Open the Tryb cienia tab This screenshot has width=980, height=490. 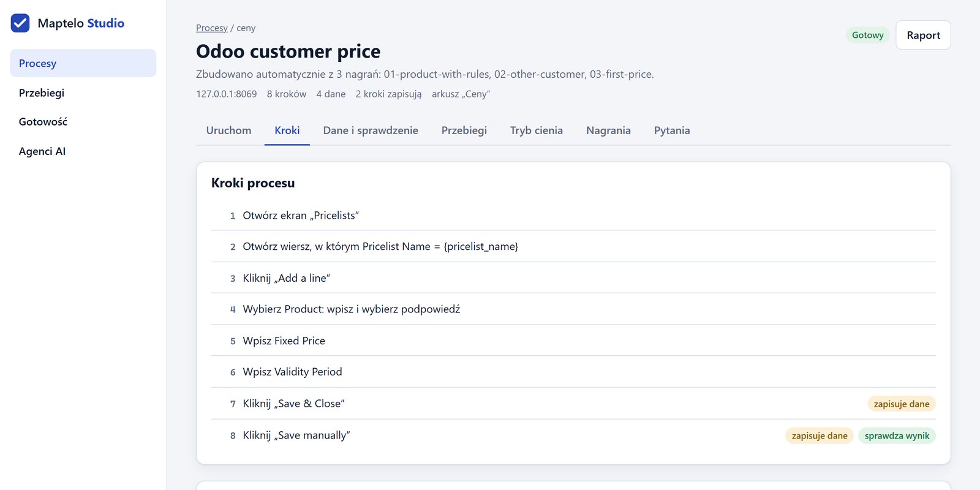(537, 130)
